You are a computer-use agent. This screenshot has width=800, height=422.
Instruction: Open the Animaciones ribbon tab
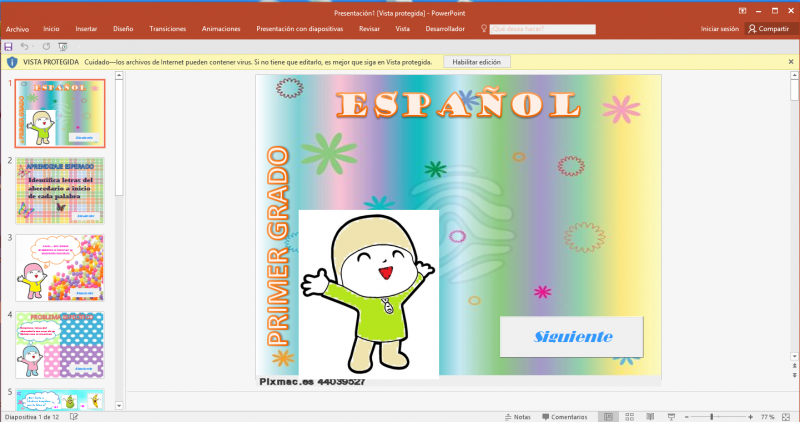[x=221, y=29]
